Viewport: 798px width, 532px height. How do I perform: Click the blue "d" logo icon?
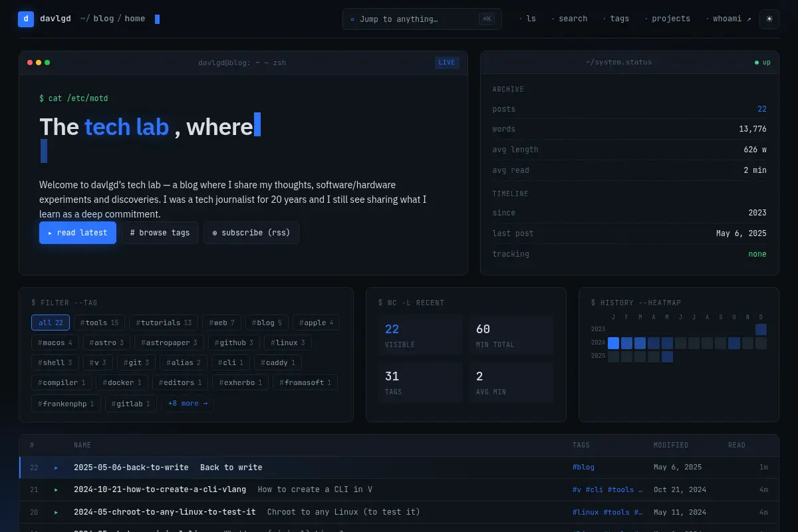26,19
